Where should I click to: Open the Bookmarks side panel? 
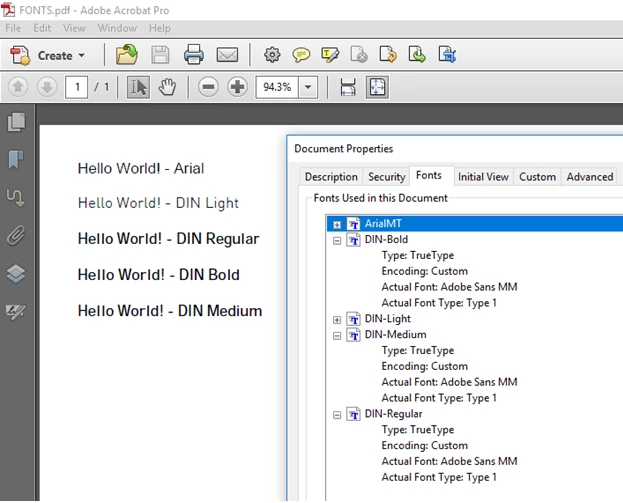point(16,160)
